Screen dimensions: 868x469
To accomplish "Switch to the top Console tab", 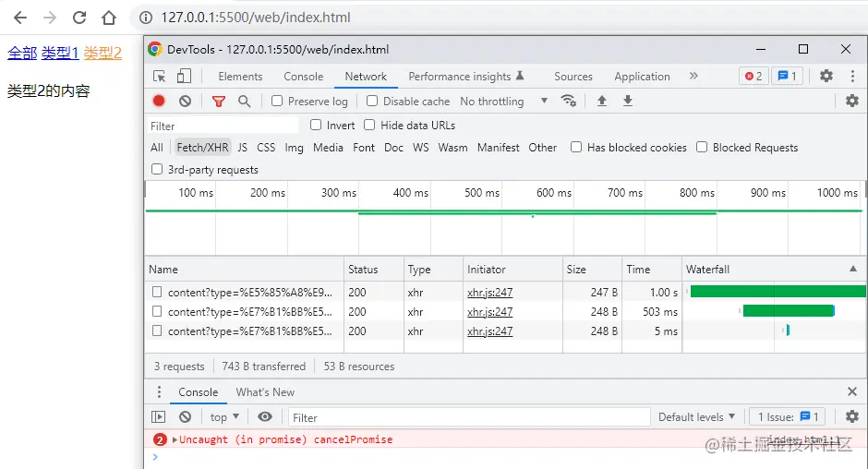I will tap(304, 77).
